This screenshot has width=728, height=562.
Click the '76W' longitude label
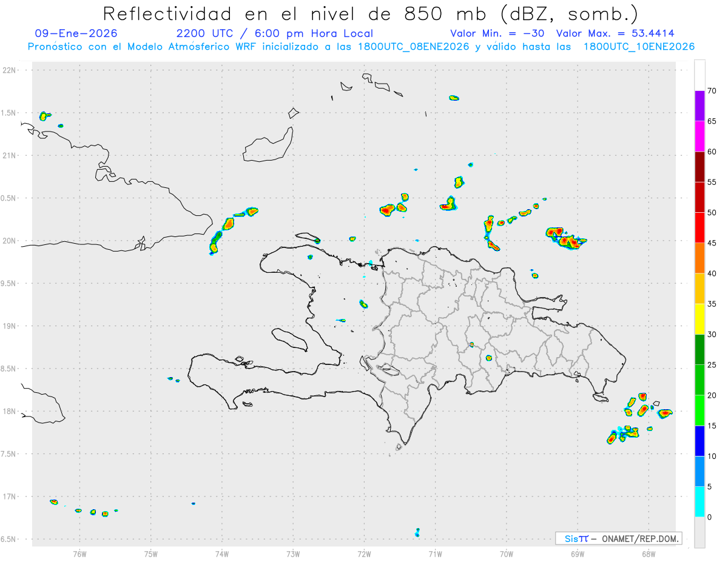click(x=79, y=554)
